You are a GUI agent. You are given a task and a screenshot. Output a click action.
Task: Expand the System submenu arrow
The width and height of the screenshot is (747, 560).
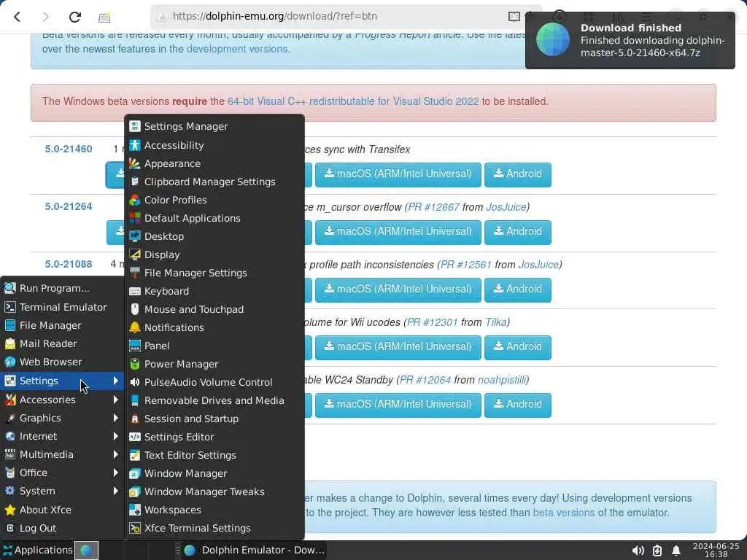pyautogui.click(x=116, y=491)
